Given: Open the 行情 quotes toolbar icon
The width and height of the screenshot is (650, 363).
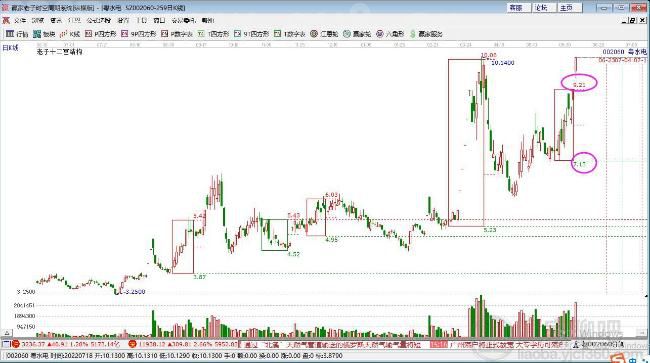Looking at the screenshot, I should [x=17, y=34].
